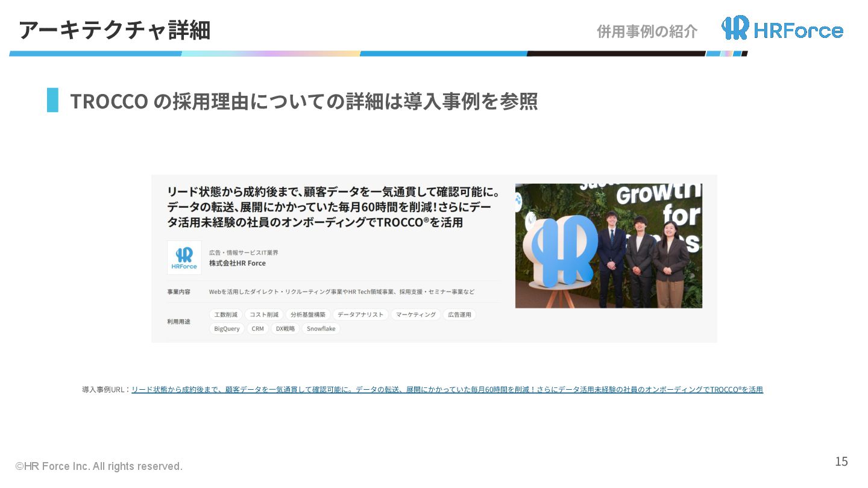
Task: Click the business description starting with Webを活用した
Action: click(x=342, y=292)
